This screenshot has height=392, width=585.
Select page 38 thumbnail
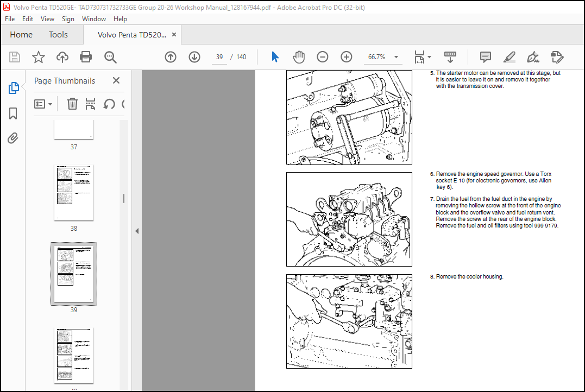tap(74, 193)
